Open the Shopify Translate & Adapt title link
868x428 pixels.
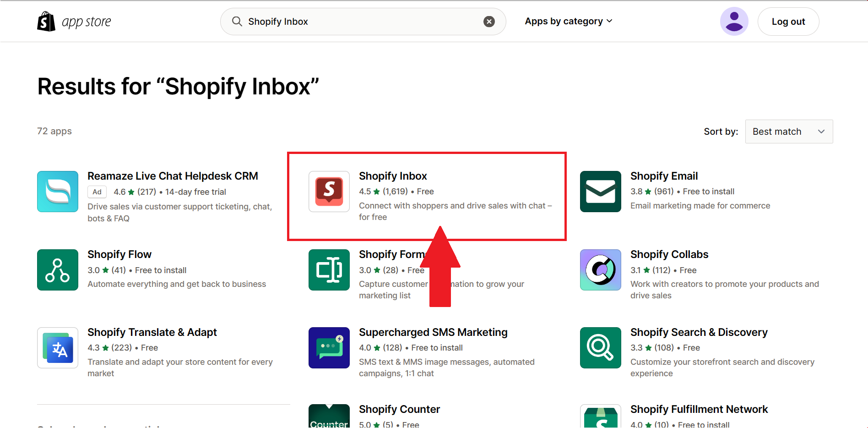tap(152, 332)
